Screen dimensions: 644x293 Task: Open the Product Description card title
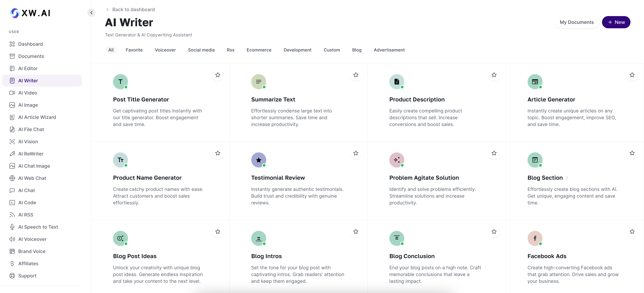click(417, 100)
